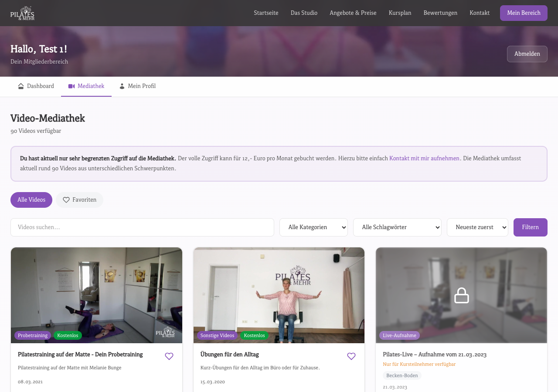Follow the Kontakt mit mir aufnehmen link

424,159
